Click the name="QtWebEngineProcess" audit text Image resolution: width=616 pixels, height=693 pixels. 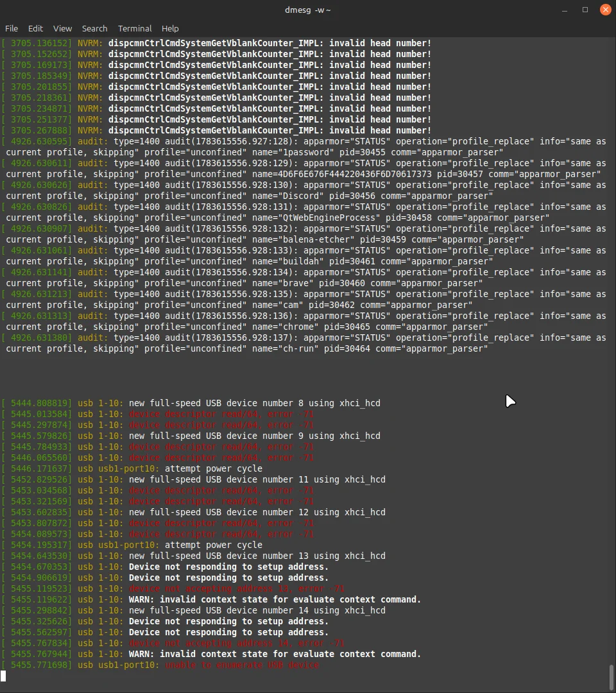[x=316, y=218]
